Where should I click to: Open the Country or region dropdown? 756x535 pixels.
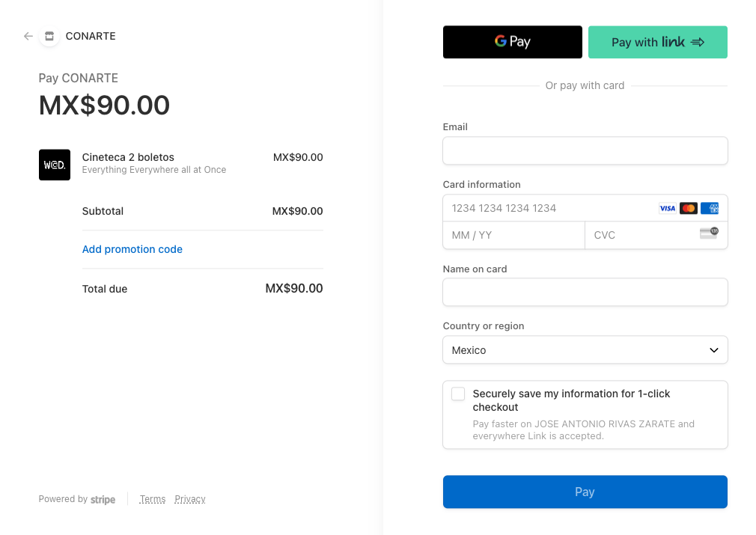(x=585, y=350)
